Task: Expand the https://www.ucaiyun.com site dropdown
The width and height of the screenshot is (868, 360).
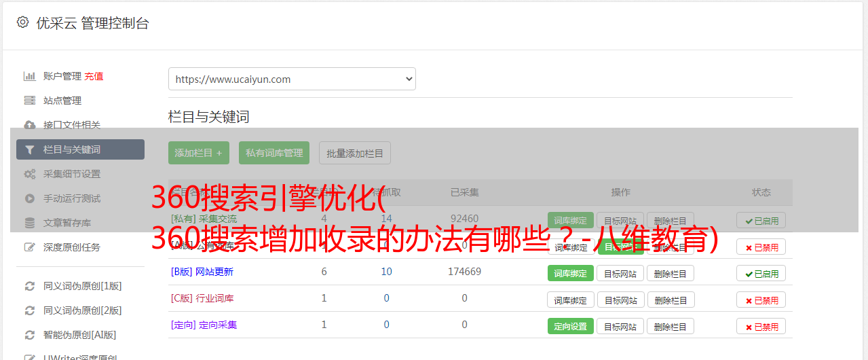Action: pyautogui.click(x=292, y=79)
